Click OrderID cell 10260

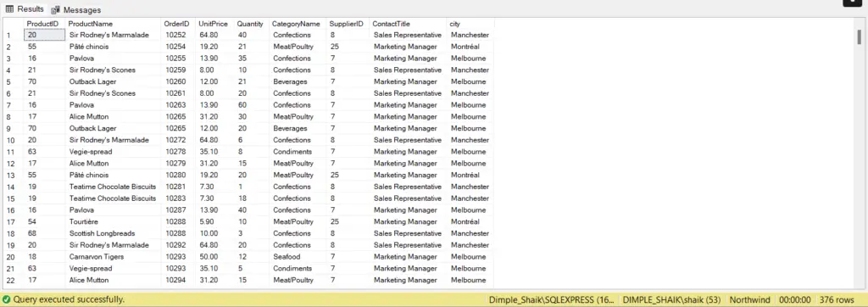(x=178, y=81)
